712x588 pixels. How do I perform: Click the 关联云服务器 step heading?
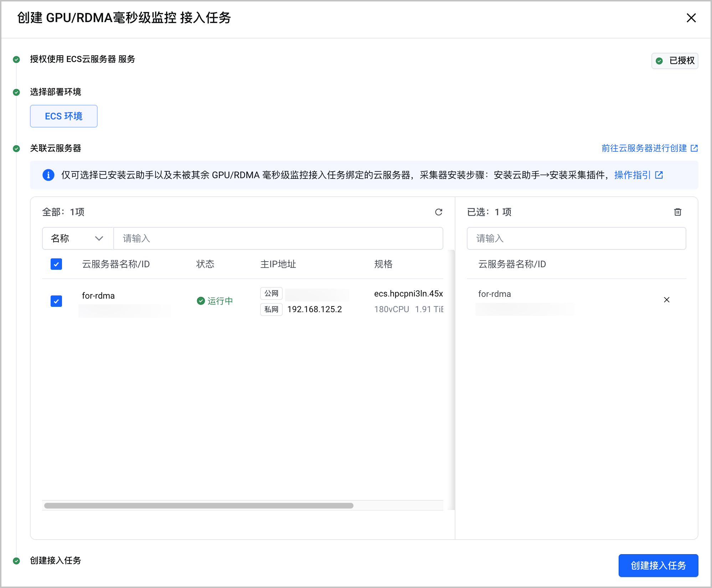coord(56,148)
